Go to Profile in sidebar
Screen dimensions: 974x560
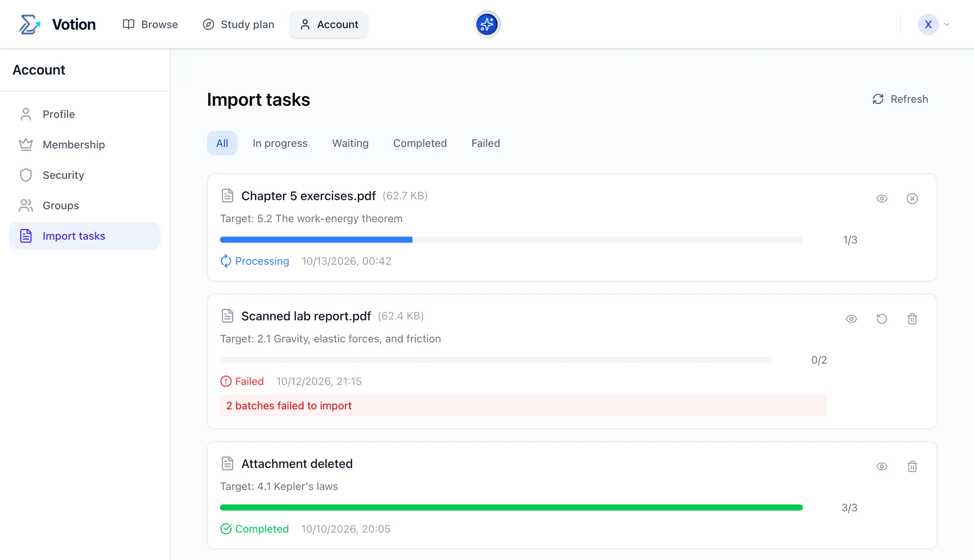[x=84, y=114]
